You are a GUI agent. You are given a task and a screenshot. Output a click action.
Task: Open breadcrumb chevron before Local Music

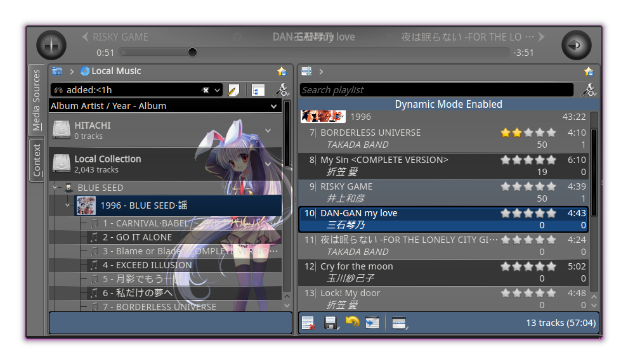coord(72,71)
